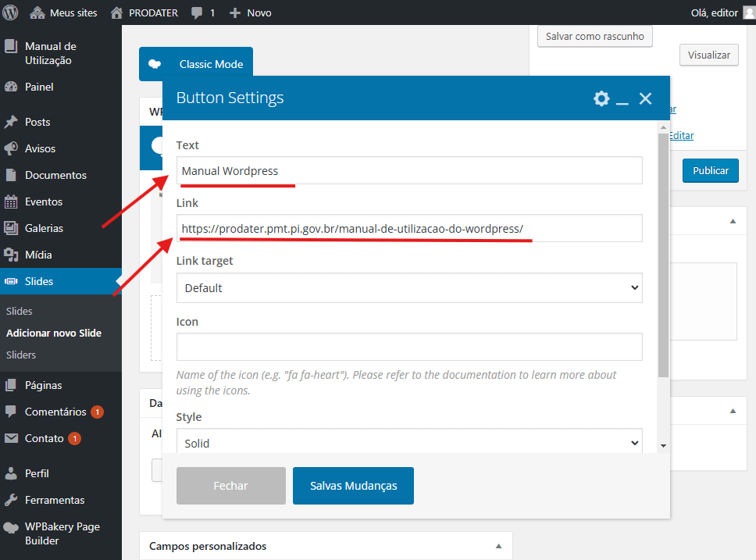This screenshot has width=756, height=560.
Task: Edit the Link URL field
Action: [409, 228]
